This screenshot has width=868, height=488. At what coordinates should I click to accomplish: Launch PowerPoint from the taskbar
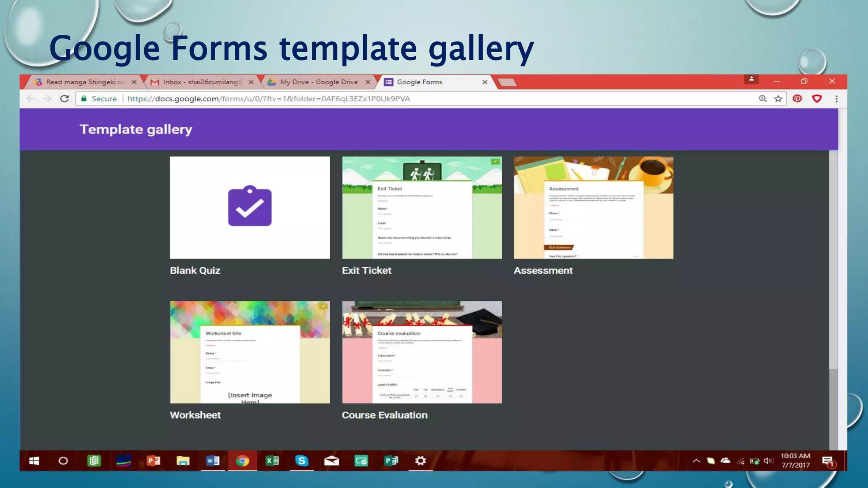tap(153, 460)
